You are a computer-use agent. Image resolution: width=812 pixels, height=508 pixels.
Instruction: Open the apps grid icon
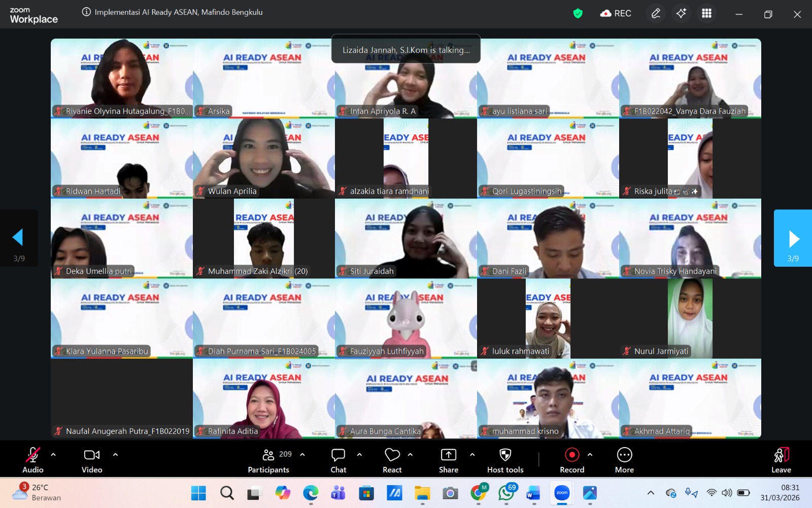point(706,14)
